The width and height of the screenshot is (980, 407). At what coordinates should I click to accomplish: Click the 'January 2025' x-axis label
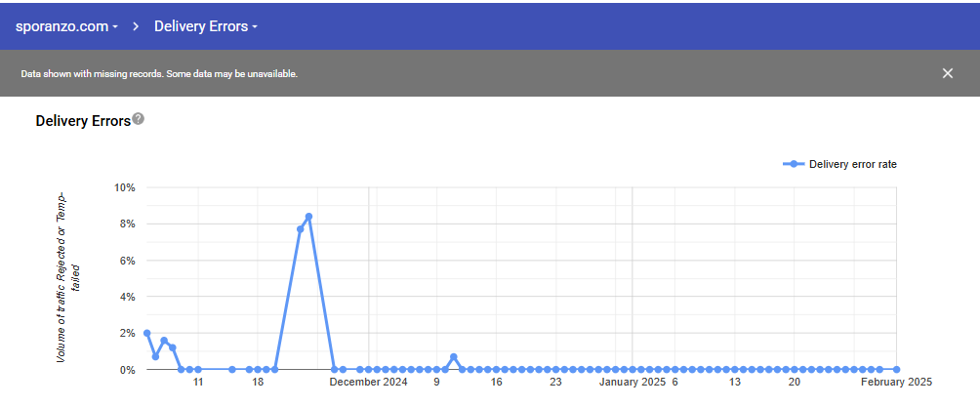click(632, 384)
